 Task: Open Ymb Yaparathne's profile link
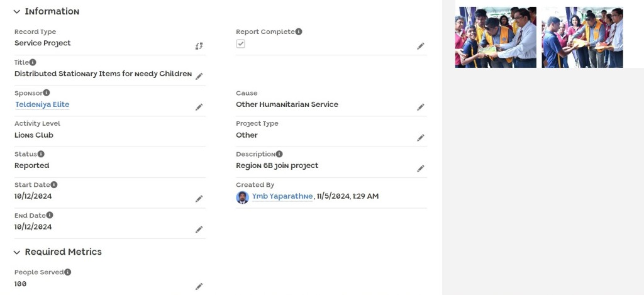coord(282,196)
